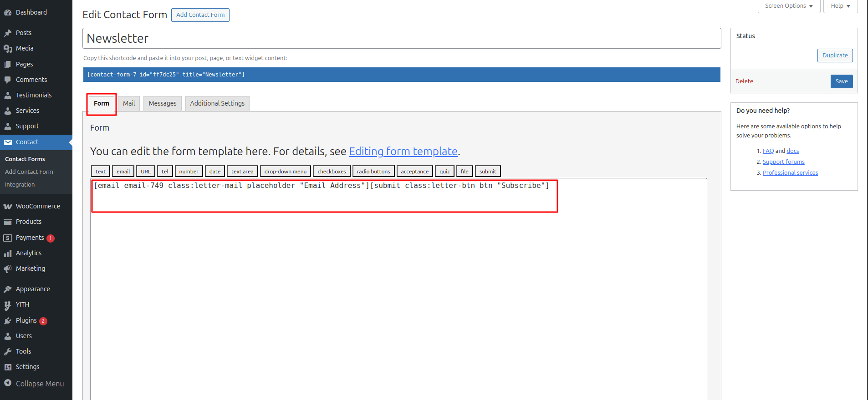The image size is (868, 400).
Task: Open the Support forums link
Action: tap(784, 162)
